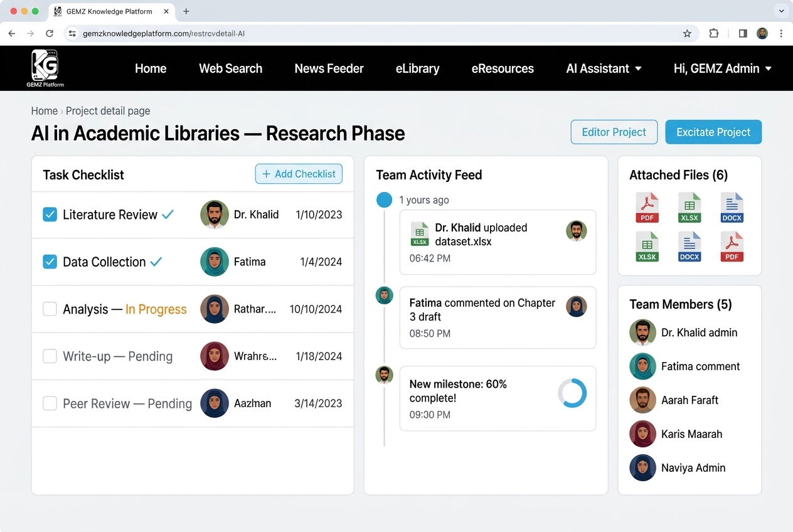The height and width of the screenshot is (532, 793).
Task: Click the Dr. Khalid admin member name
Action: tap(700, 332)
